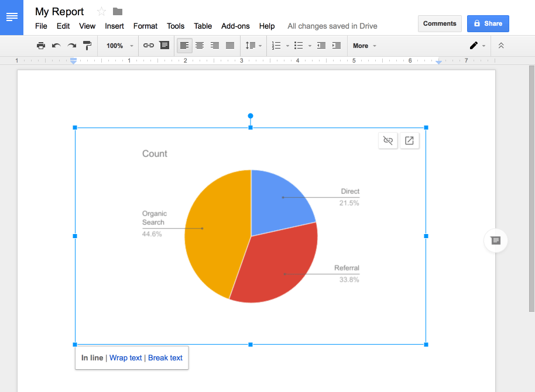Expand bulleted list style options arrow
The width and height of the screenshot is (535, 392).
pyautogui.click(x=310, y=46)
